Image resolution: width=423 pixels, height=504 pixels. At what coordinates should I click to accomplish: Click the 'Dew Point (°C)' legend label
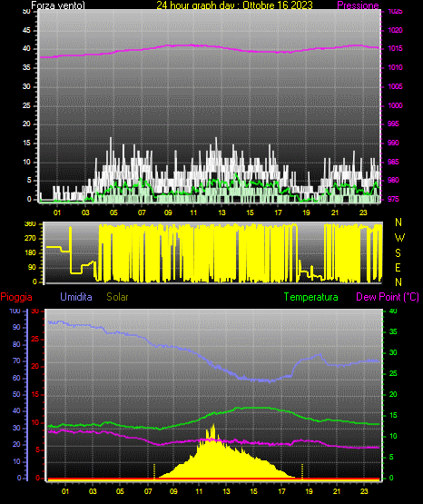coord(388,297)
